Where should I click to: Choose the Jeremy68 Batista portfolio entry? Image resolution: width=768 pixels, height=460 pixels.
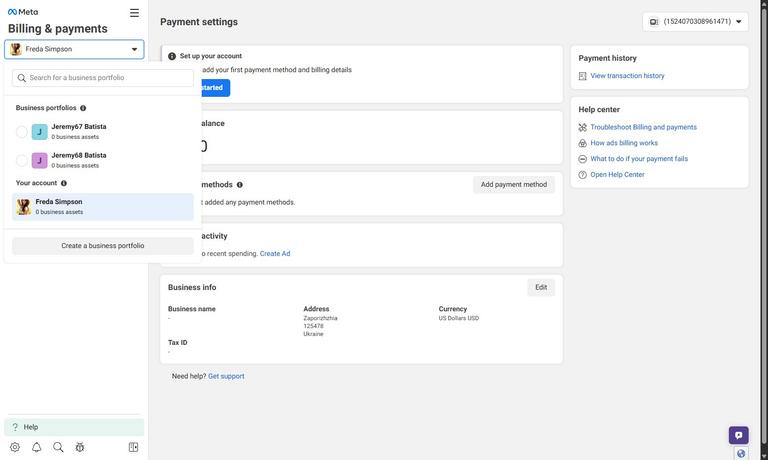point(102,160)
